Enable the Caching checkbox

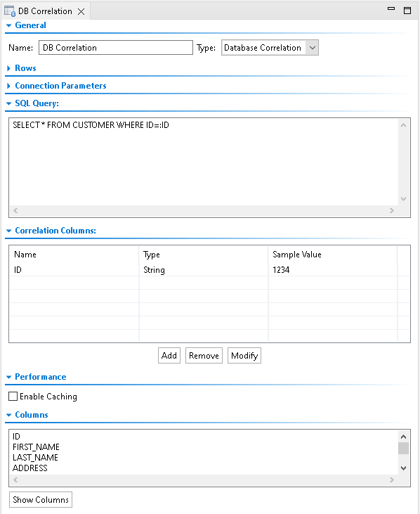(13, 397)
